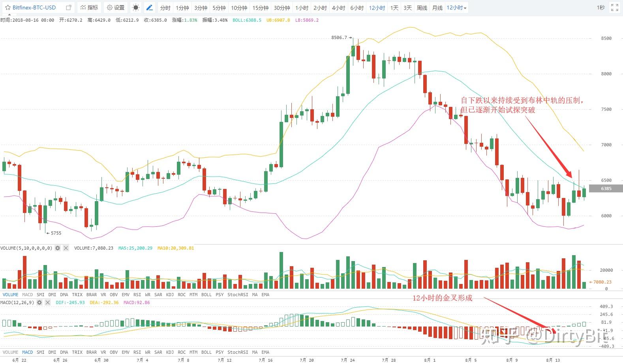This screenshot has height=364, width=623.
Task: Choose the 10分钟 timeframe
Action: [239, 7]
